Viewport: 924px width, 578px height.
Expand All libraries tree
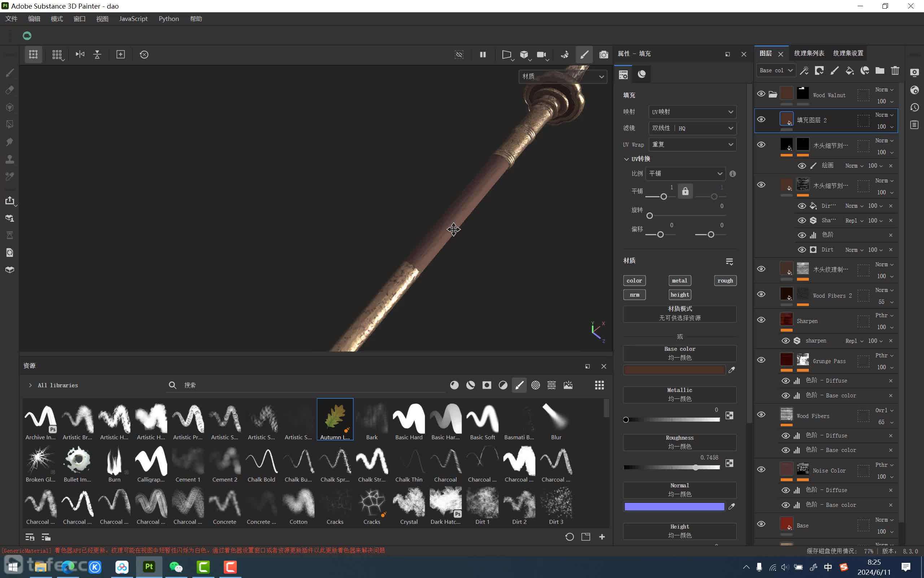click(x=30, y=385)
